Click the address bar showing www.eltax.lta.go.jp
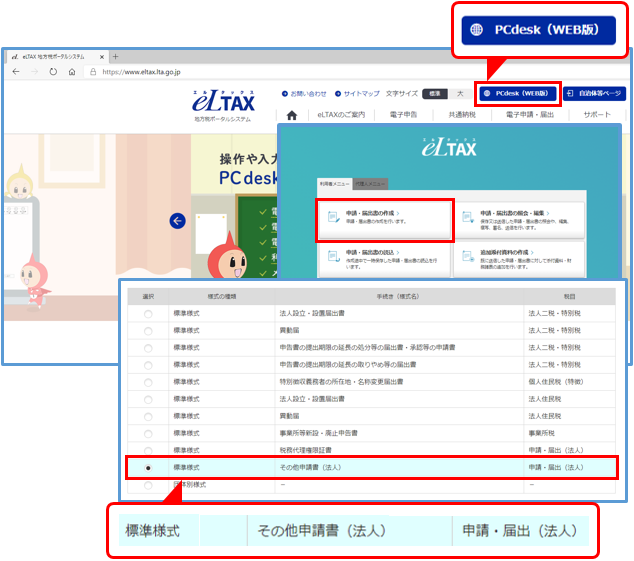Image resolution: width=634 pixels, height=561 pixels. click(x=141, y=72)
